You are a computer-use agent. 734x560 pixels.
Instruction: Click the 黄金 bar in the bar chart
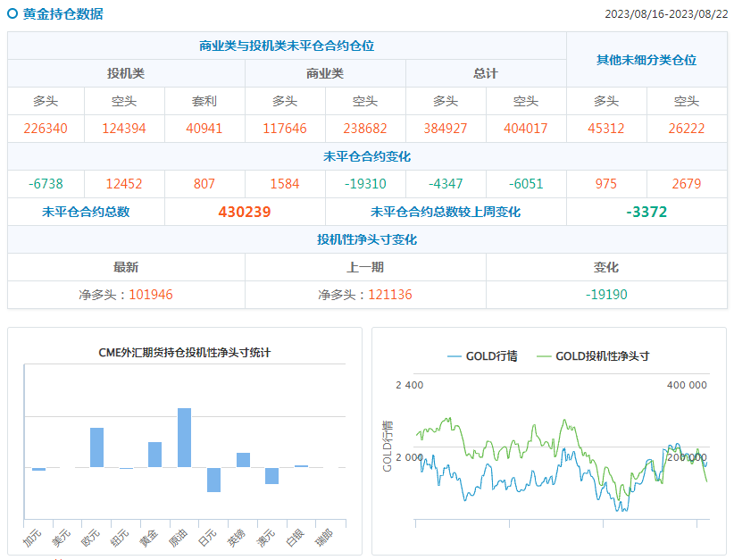point(154,455)
